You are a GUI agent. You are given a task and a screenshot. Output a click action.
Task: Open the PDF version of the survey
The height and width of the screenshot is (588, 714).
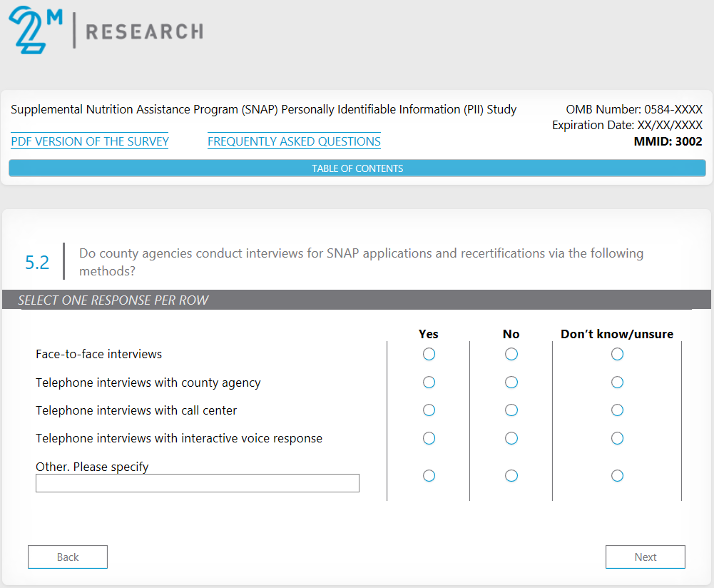point(90,141)
